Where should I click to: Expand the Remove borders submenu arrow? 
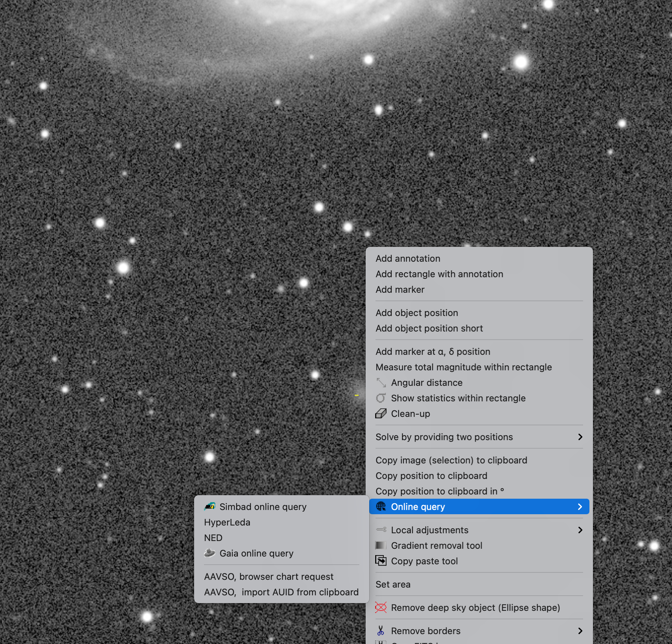(x=580, y=631)
